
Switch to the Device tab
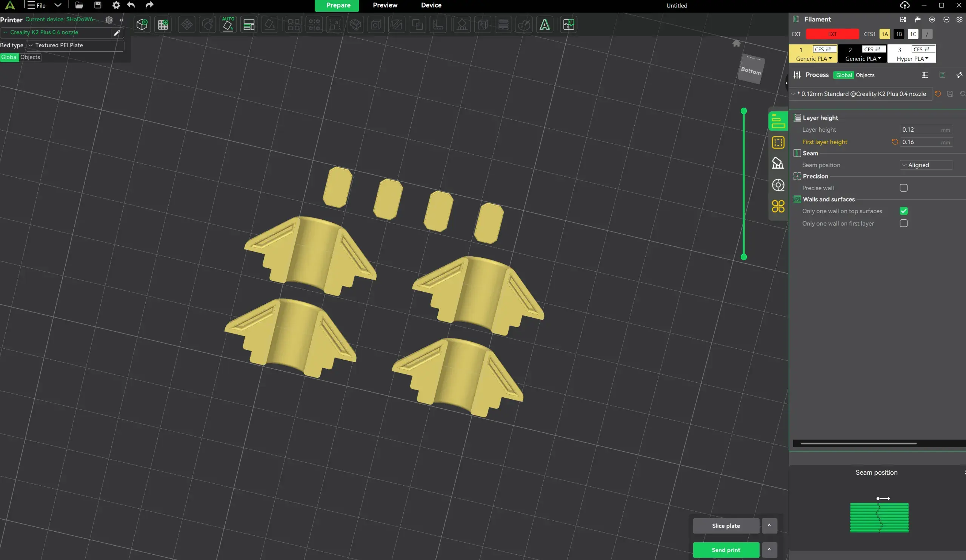point(431,5)
